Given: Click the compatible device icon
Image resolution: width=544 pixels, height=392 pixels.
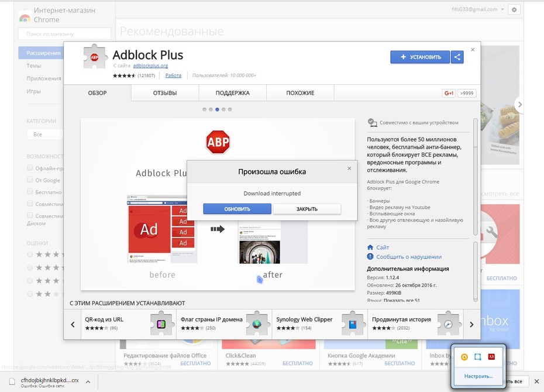Looking at the screenshot, I should pyautogui.click(x=372, y=122).
